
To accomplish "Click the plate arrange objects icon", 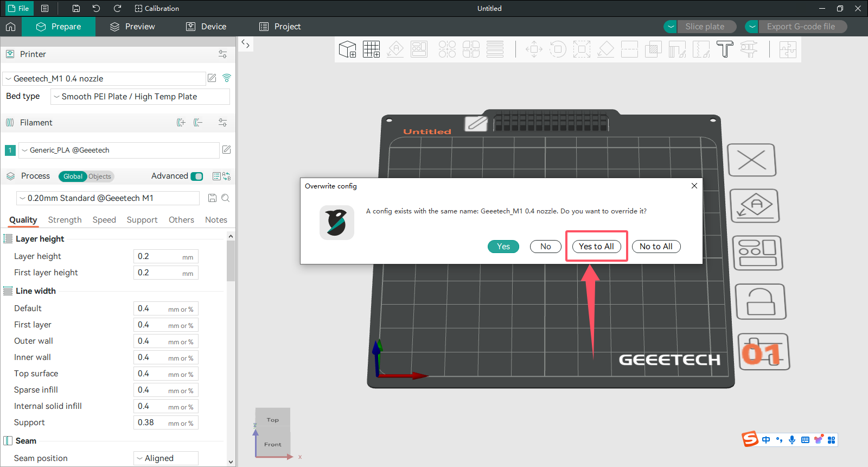I will 758,253.
